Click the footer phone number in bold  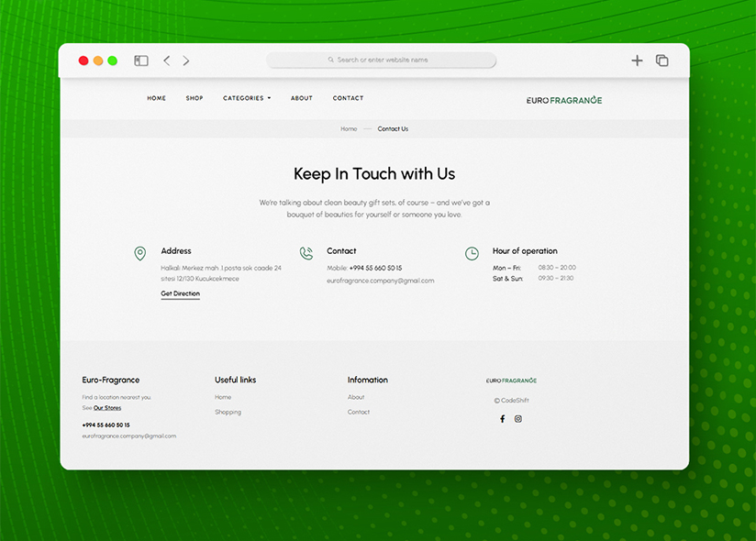point(106,425)
